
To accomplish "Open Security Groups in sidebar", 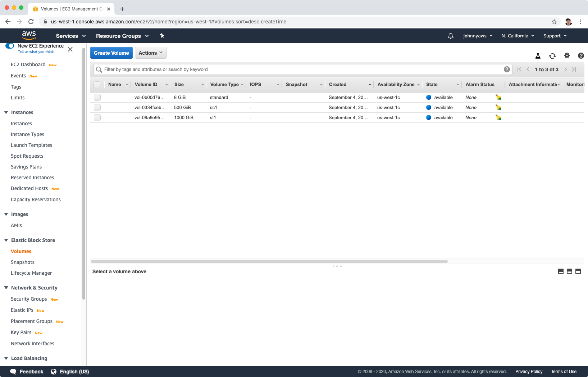I will tap(29, 299).
